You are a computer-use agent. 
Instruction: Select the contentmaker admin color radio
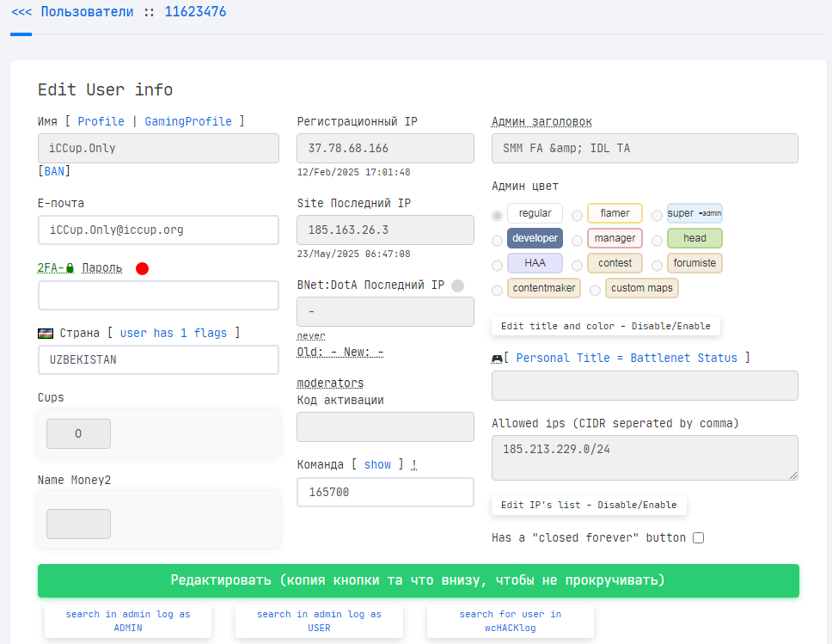(497, 291)
